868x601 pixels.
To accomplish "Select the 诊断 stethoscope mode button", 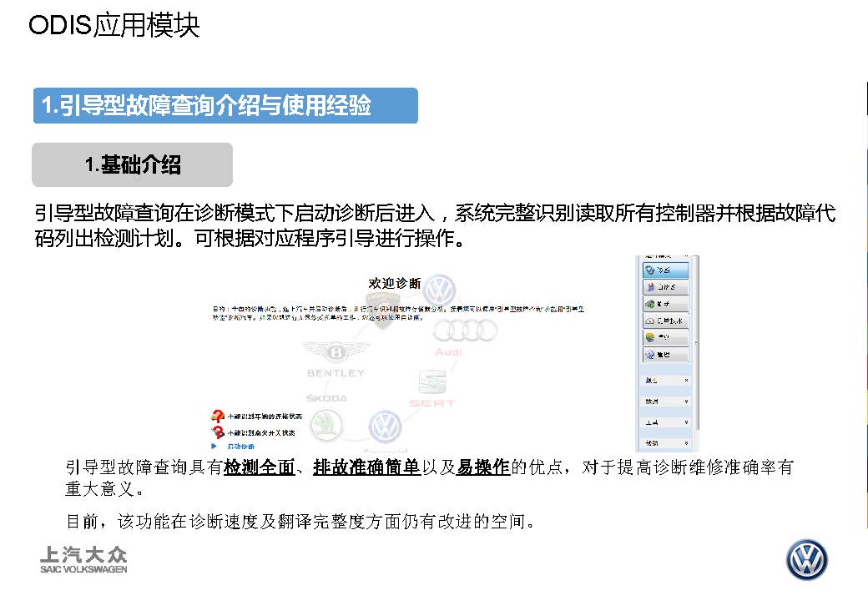I will pos(665,270).
